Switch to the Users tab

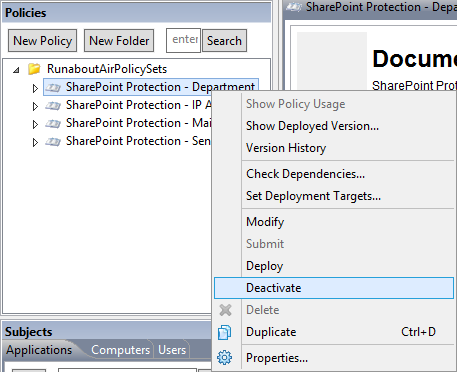pos(172,350)
